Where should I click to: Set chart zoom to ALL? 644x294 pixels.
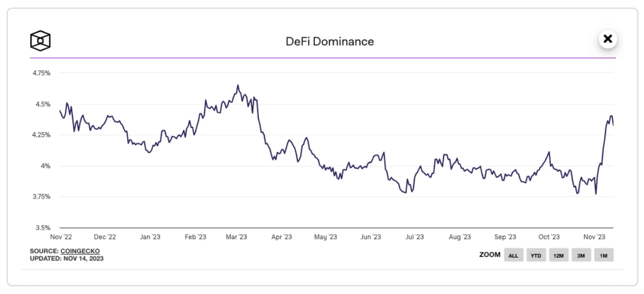click(513, 255)
